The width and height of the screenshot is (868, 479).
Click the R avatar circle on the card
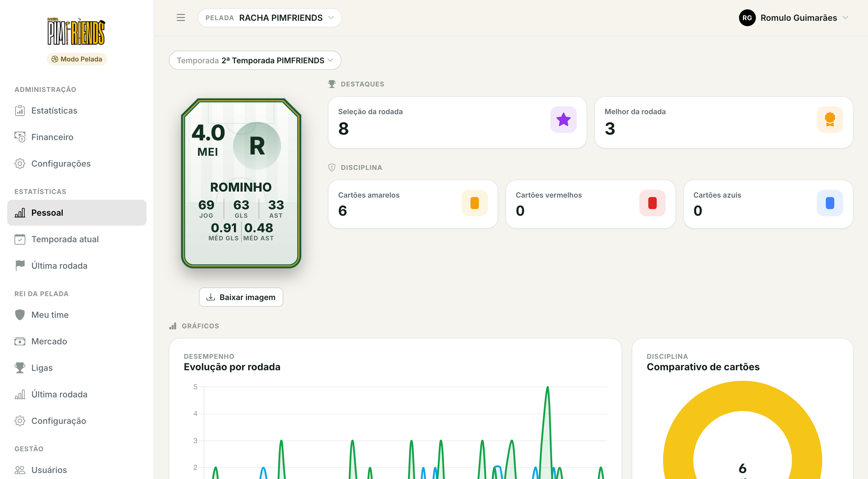coord(257,146)
